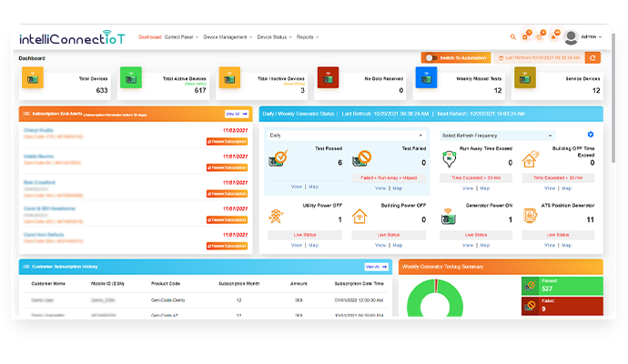Go to the Dashboard menu item
The image size is (628, 364).
coord(150,36)
